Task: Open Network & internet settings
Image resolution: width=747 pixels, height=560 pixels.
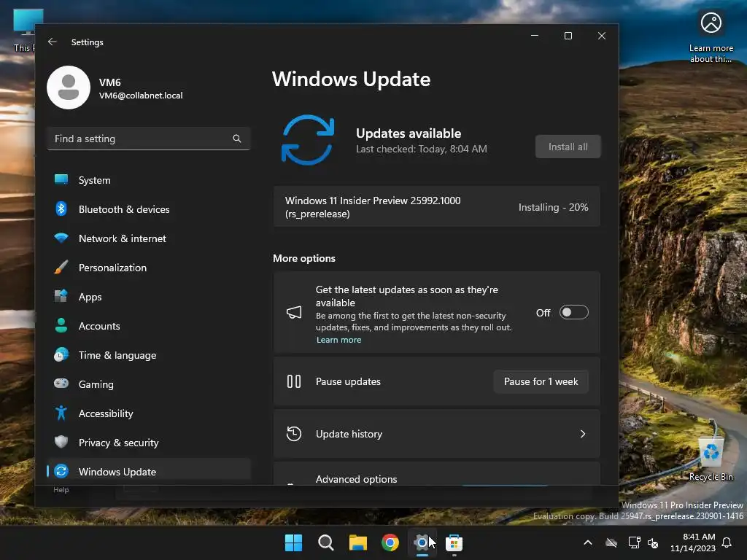Action: [x=149, y=238]
